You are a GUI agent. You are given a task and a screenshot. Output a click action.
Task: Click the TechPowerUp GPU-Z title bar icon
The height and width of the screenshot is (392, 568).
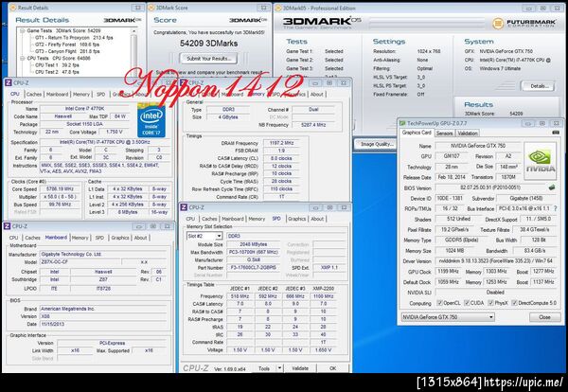402,123
